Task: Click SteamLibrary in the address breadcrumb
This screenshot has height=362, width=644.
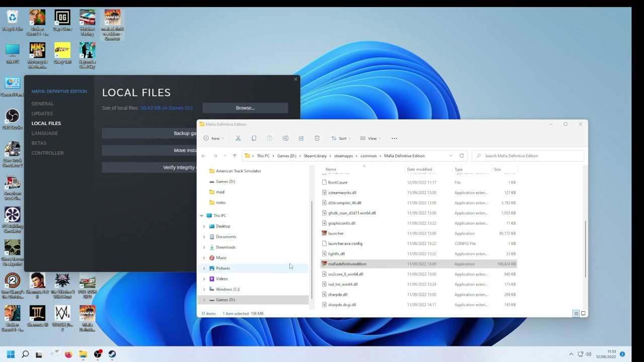Action: pyautogui.click(x=315, y=156)
